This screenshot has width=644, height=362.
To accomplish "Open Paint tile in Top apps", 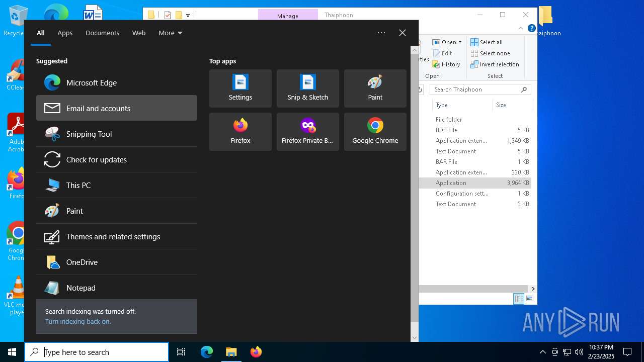I will [x=375, y=88].
